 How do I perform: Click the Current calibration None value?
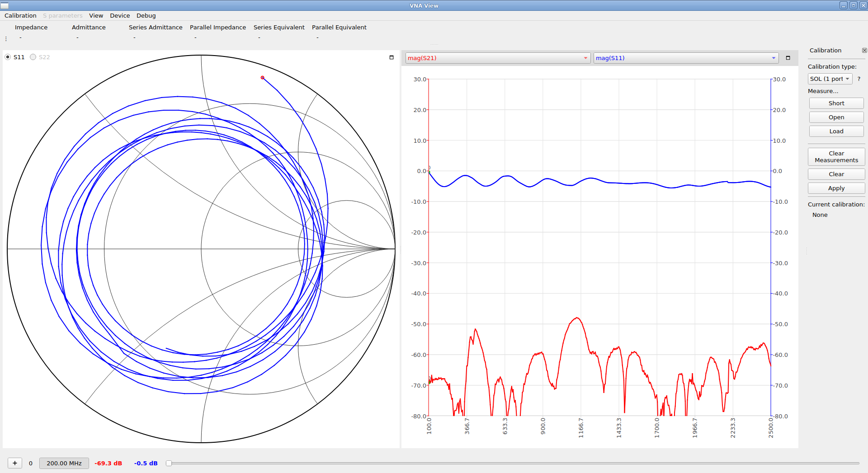click(x=820, y=215)
